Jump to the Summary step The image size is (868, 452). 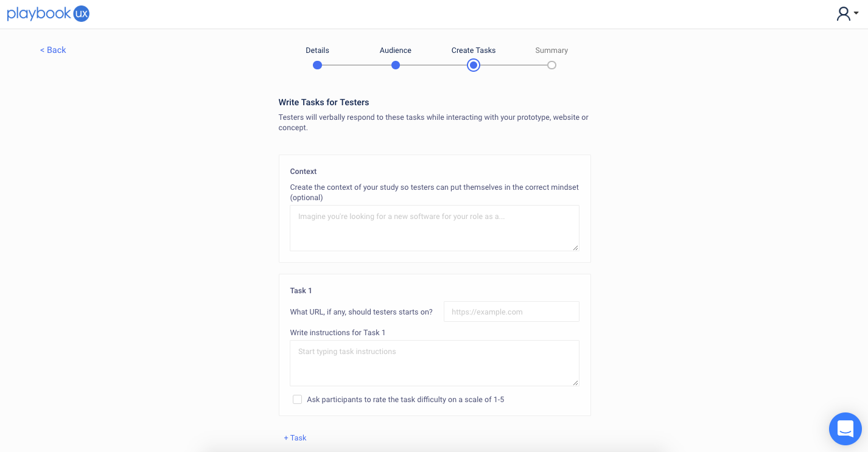pos(551,50)
